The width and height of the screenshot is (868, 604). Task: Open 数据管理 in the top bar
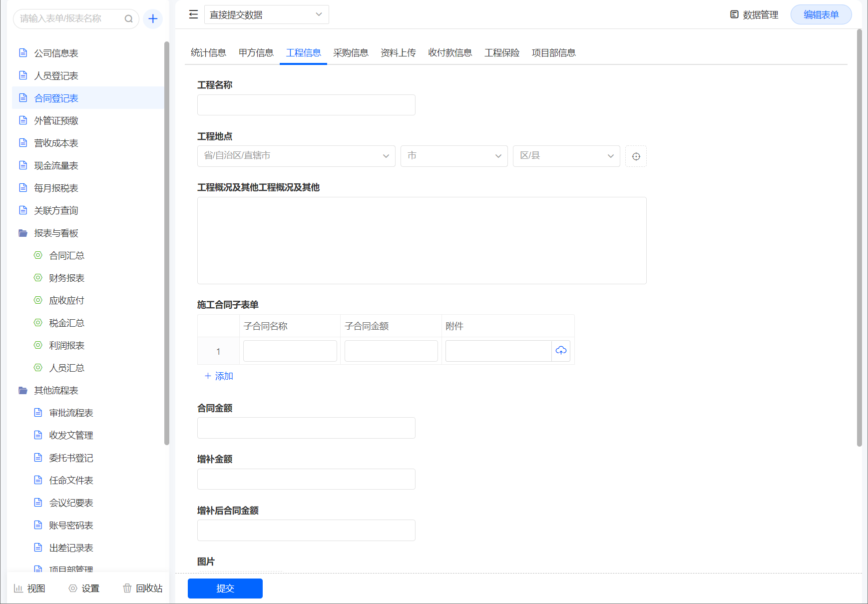(754, 14)
